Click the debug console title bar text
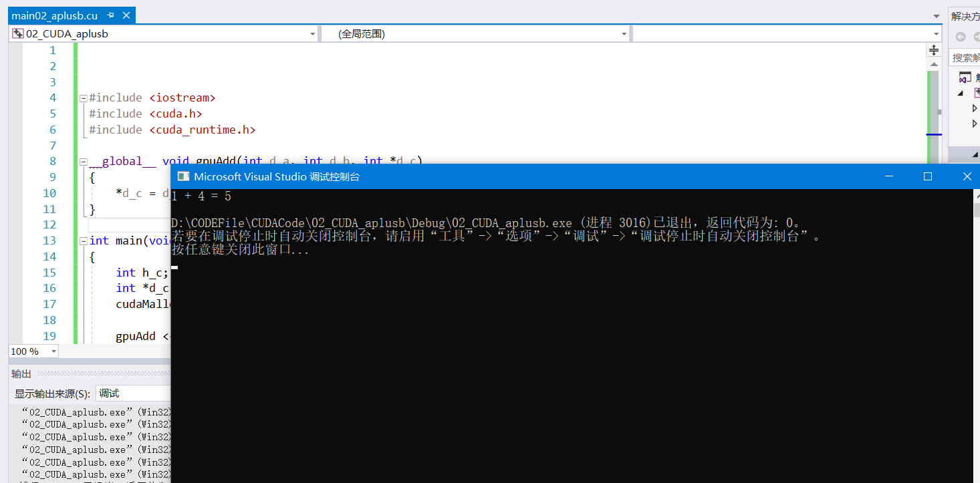Screen dimensions: 980x483 click(277, 176)
